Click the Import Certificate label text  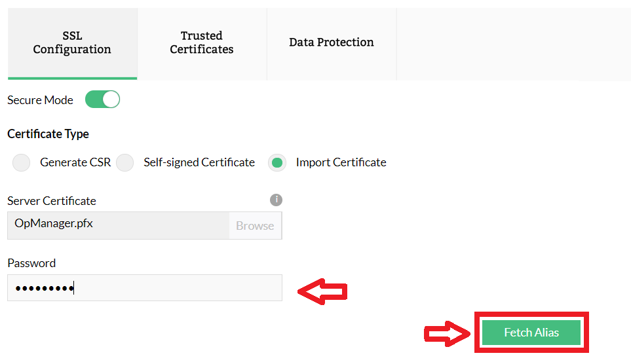[341, 162]
